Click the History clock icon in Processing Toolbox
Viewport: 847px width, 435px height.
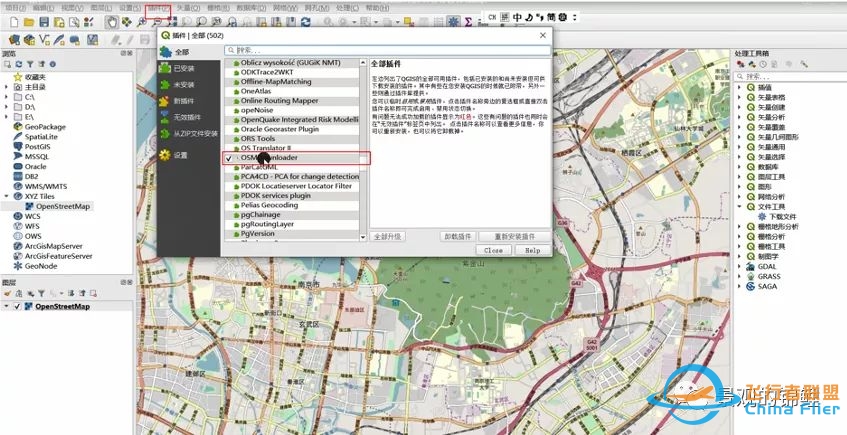tap(763, 64)
